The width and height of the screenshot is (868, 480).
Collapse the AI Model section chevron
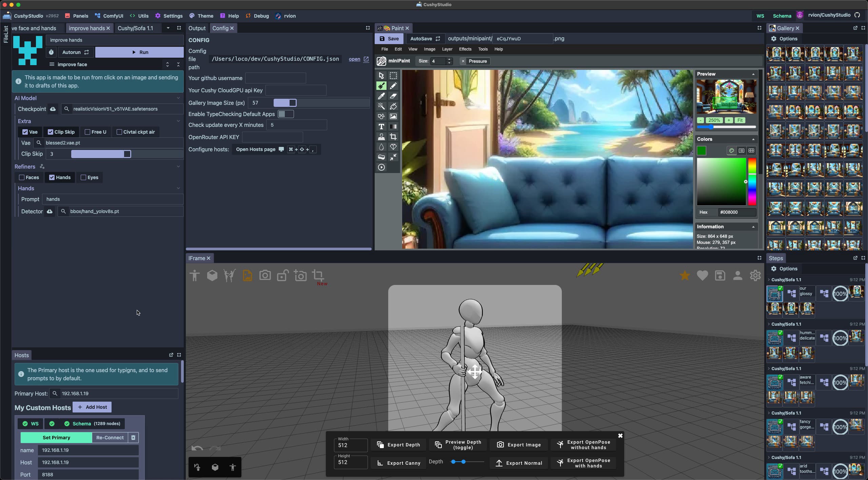(x=178, y=98)
